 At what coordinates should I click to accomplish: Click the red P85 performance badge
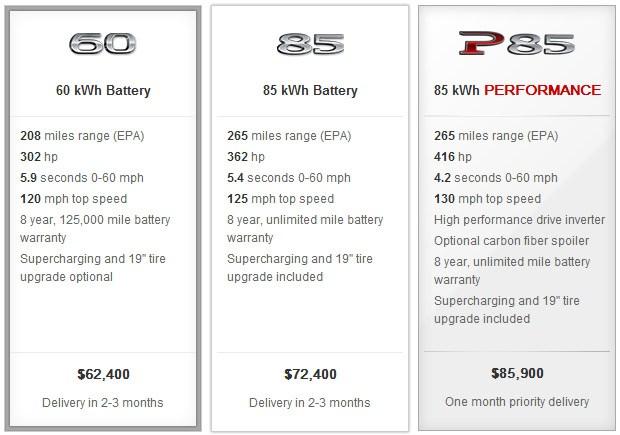(517, 44)
